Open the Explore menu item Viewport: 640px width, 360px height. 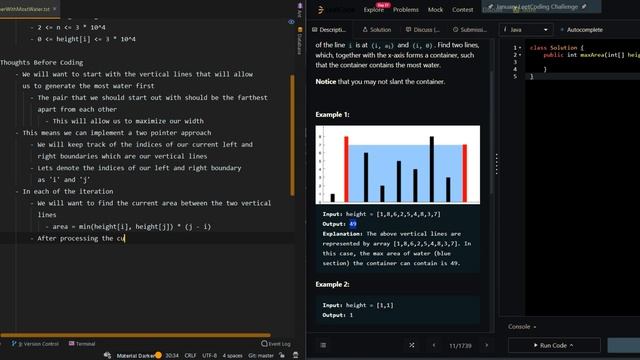pyautogui.click(x=373, y=10)
